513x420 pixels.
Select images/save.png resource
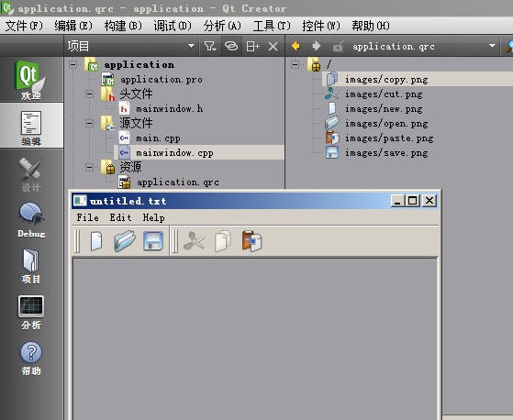click(386, 153)
